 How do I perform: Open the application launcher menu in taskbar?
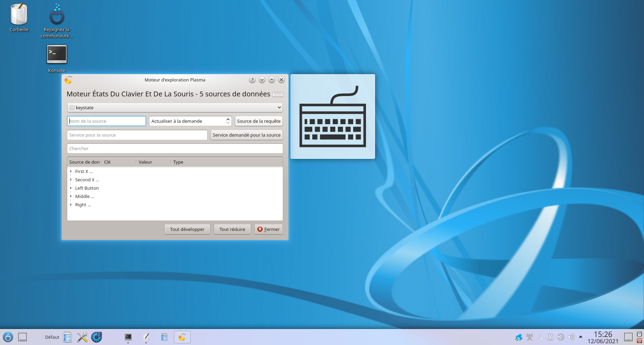click(8, 337)
